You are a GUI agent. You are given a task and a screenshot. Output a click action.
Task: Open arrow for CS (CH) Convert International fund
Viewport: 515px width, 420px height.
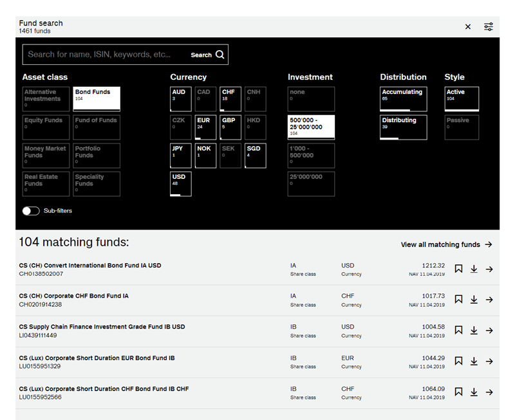489,269
